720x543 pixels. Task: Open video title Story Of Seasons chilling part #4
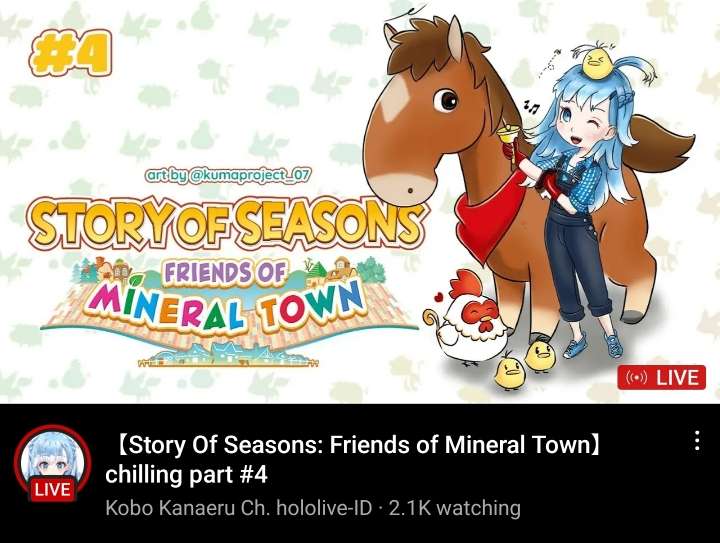353,459
